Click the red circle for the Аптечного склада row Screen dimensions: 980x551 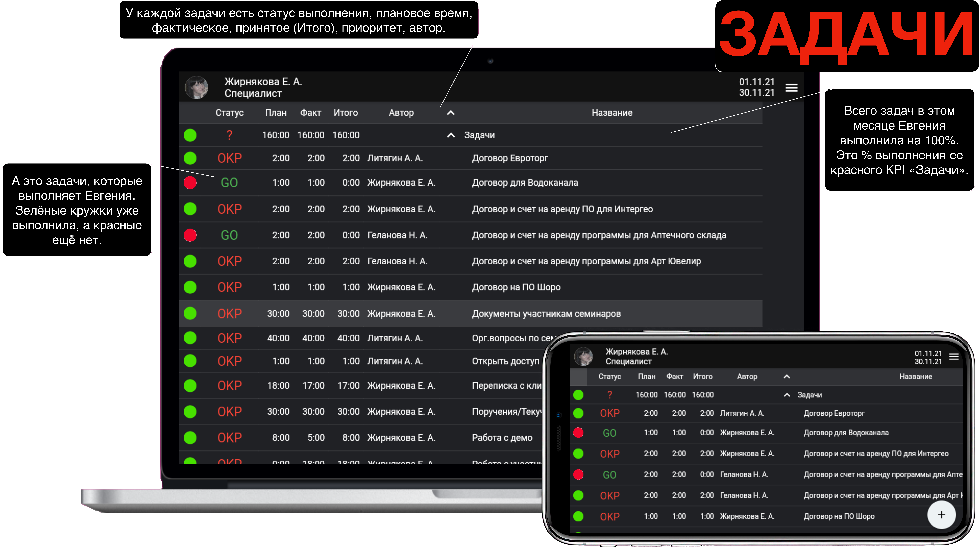click(x=190, y=235)
